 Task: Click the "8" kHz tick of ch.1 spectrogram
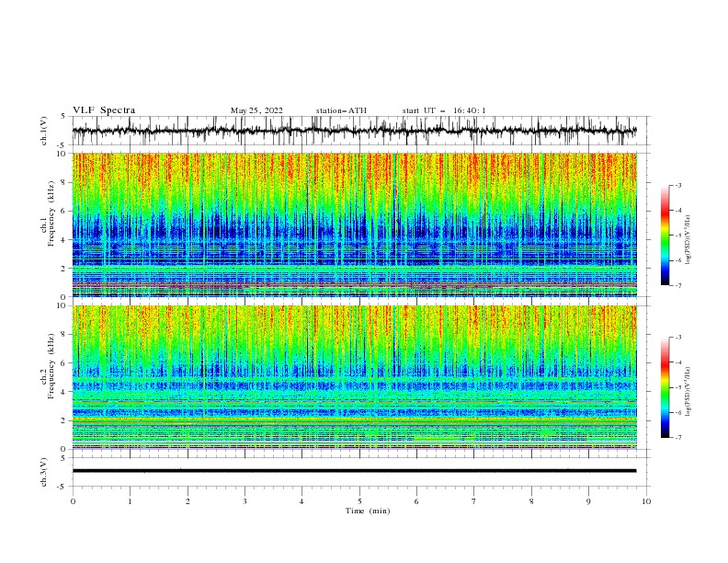click(65, 182)
